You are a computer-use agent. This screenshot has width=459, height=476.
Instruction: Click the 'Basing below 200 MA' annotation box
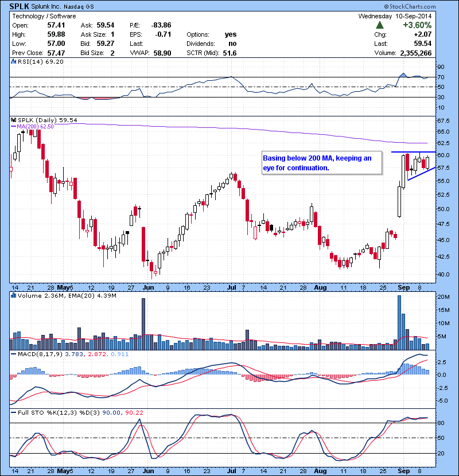pyautogui.click(x=322, y=163)
